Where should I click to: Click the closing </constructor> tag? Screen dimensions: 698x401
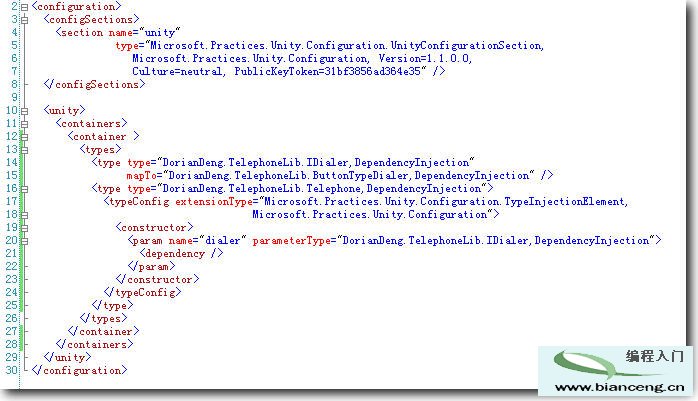[158, 279]
